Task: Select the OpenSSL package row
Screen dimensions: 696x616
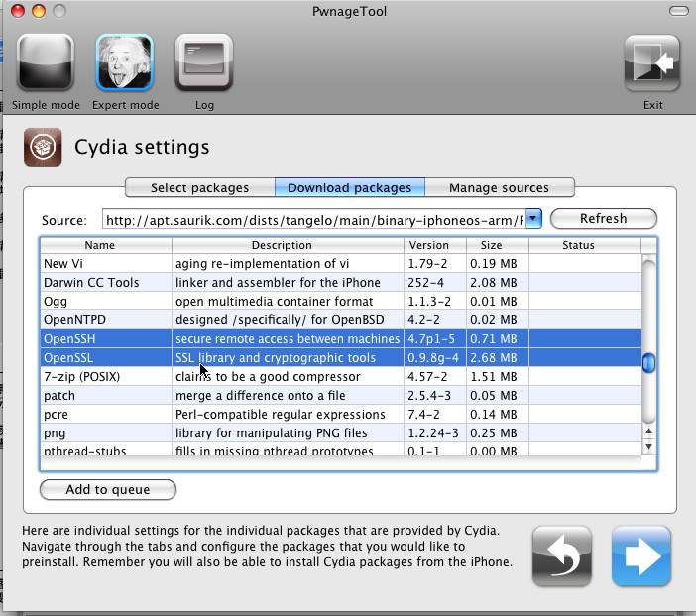Action: click(x=341, y=357)
